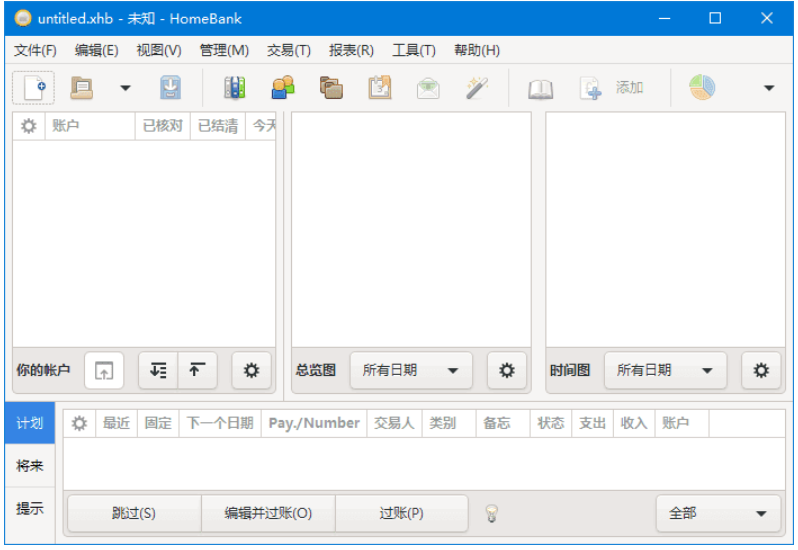Open the 总览图 date range dropdown

click(411, 370)
